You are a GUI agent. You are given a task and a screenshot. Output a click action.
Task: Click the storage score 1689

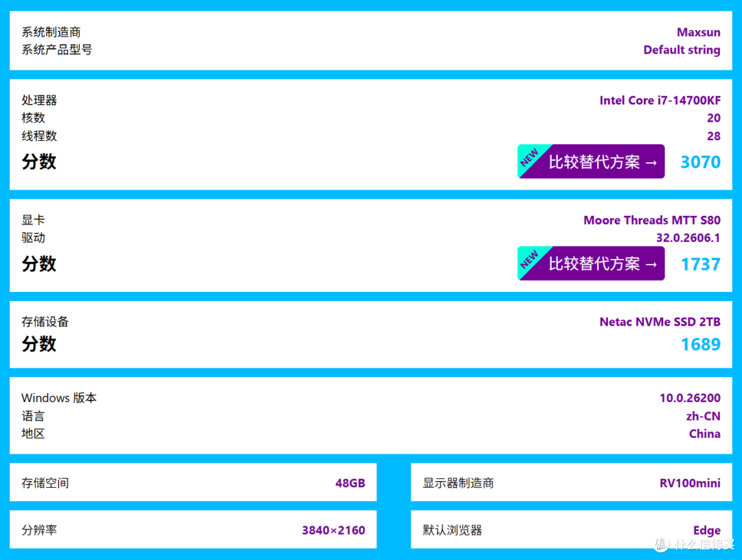point(700,344)
